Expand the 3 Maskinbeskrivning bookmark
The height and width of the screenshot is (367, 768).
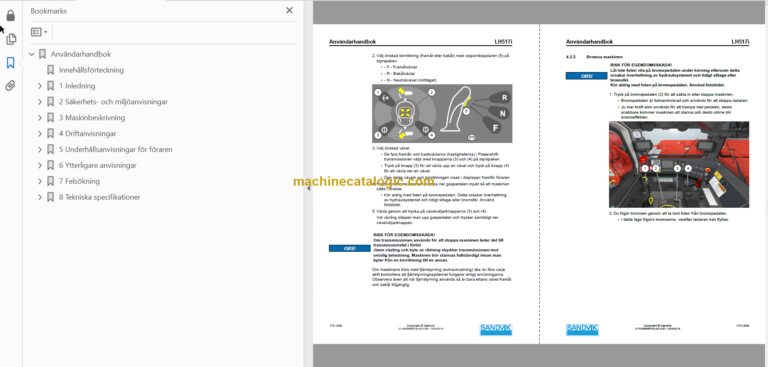coord(40,118)
